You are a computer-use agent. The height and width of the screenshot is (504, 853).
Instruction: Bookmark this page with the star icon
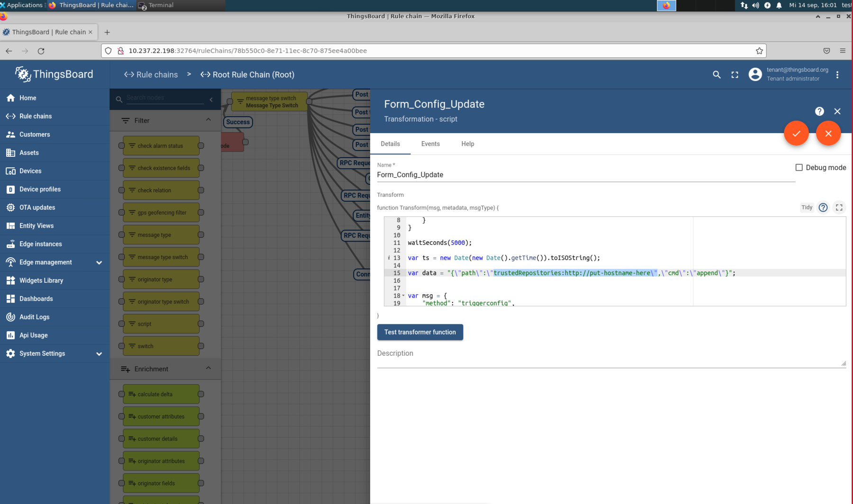[x=759, y=51]
